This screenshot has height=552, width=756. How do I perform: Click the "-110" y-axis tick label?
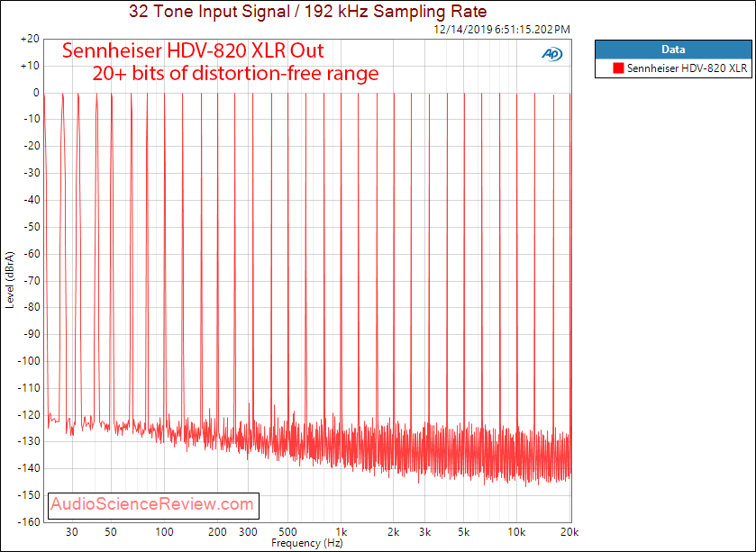point(29,388)
